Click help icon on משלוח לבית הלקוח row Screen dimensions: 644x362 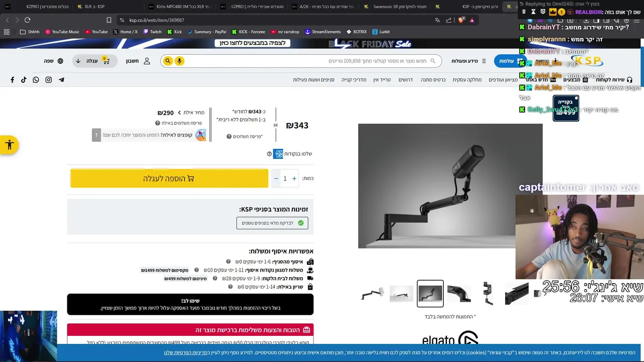[215, 279]
